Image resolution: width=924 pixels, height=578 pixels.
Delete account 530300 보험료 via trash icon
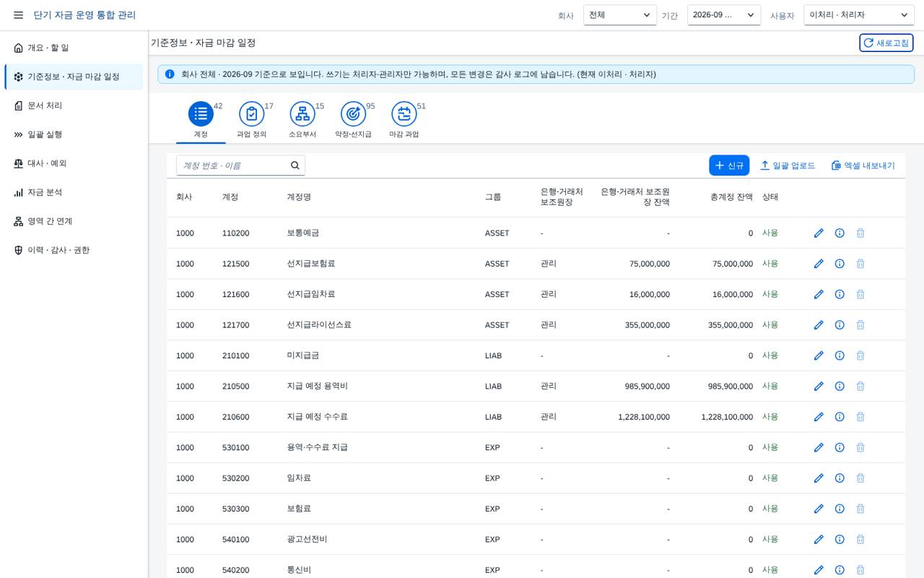pos(860,509)
